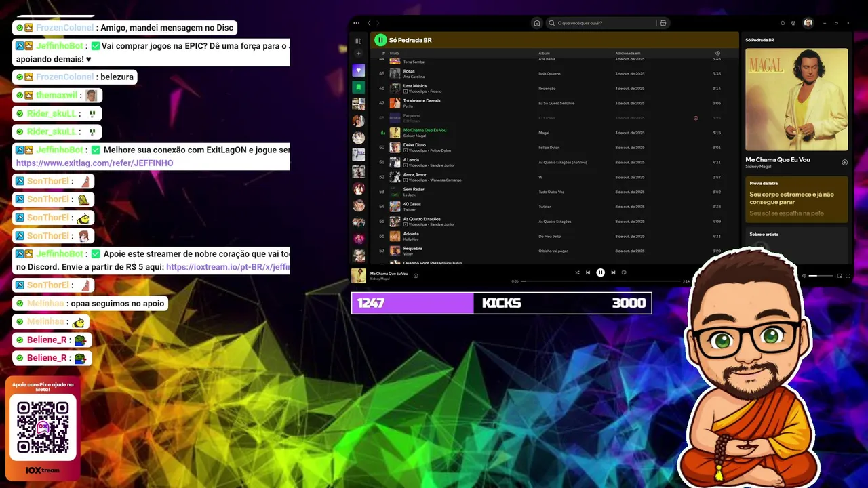Click the Pix QR code

[43, 428]
